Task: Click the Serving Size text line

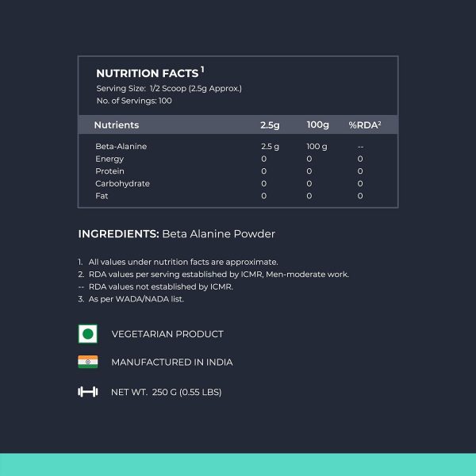Action: click(x=168, y=88)
